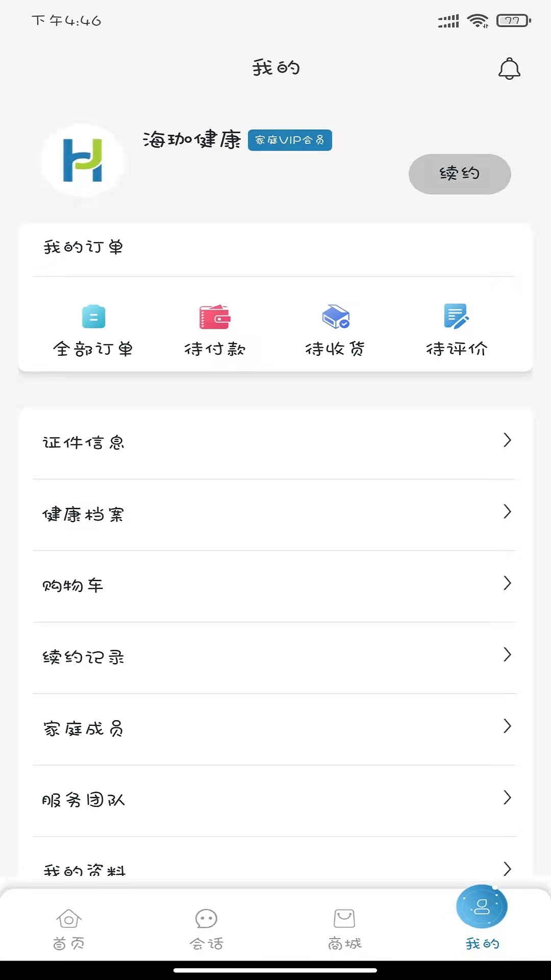Expand the 健康档案 row chevron
This screenshot has height=980, width=551.
click(x=507, y=511)
